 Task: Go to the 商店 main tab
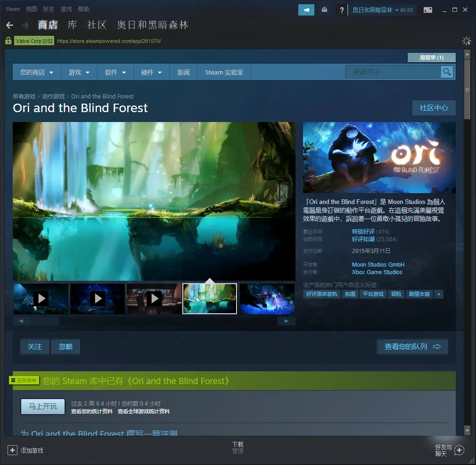[x=48, y=25]
